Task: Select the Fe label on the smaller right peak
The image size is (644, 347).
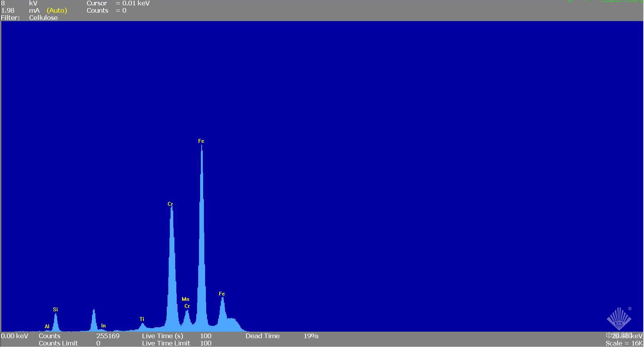Action: tap(222, 294)
